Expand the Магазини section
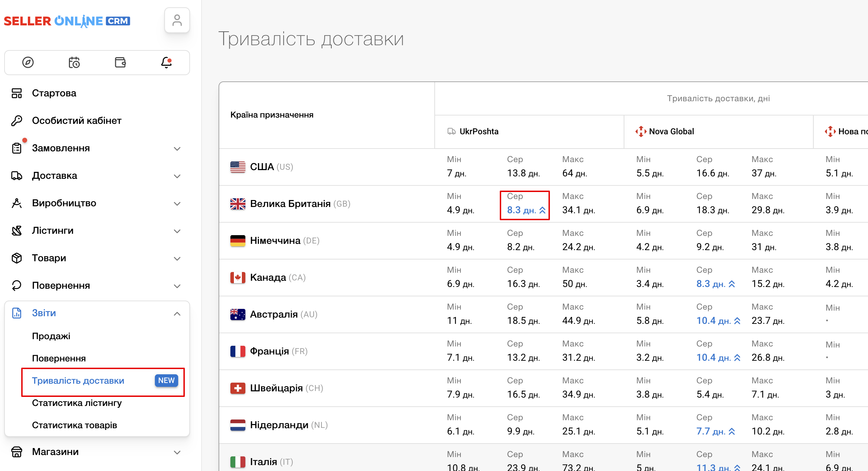This screenshot has width=868, height=471. pyautogui.click(x=177, y=452)
